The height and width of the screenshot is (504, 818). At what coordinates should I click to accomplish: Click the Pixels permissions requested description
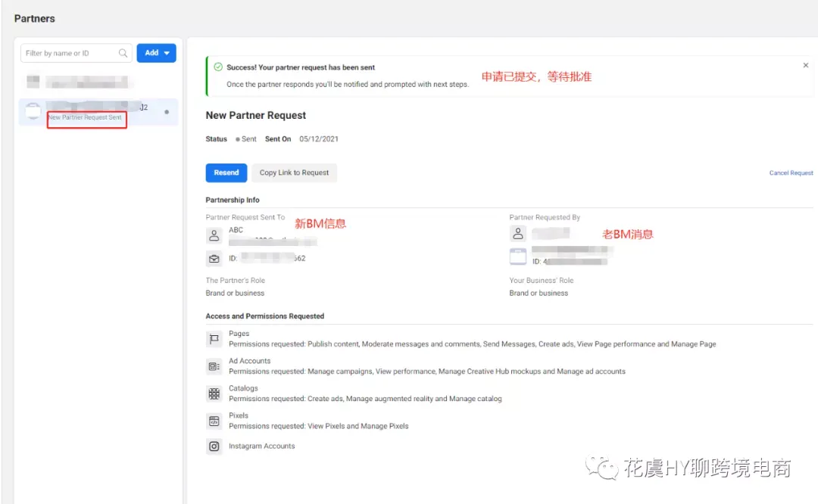tap(318, 426)
